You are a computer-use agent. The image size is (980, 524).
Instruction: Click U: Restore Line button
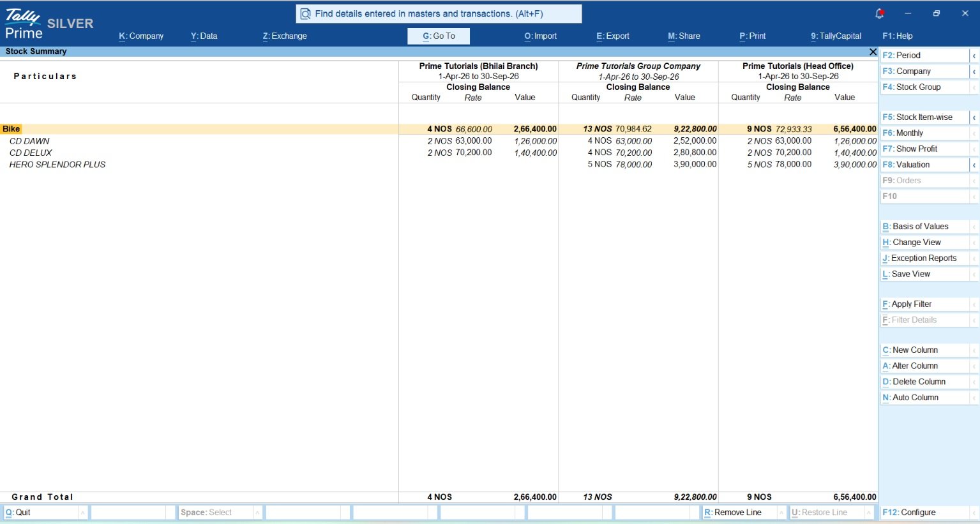click(826, 513)
